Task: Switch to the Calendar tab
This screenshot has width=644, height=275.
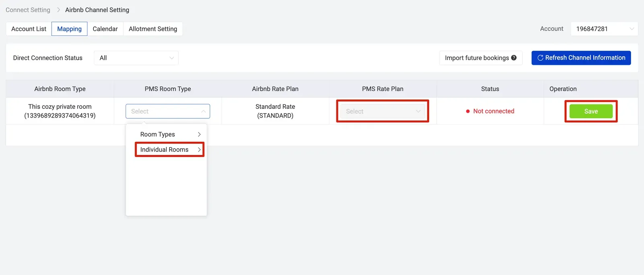Action: pos(105,29)
